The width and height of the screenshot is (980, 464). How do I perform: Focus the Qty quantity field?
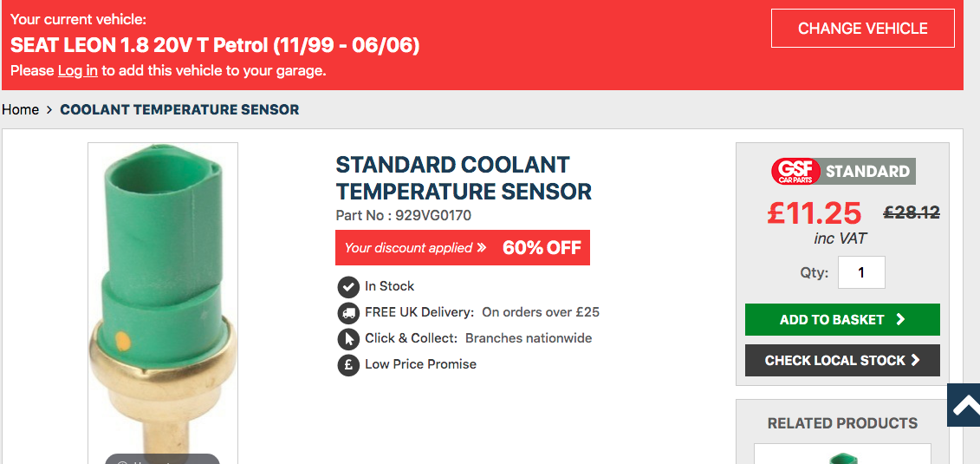pyautogui.click(x=861, y=272)
